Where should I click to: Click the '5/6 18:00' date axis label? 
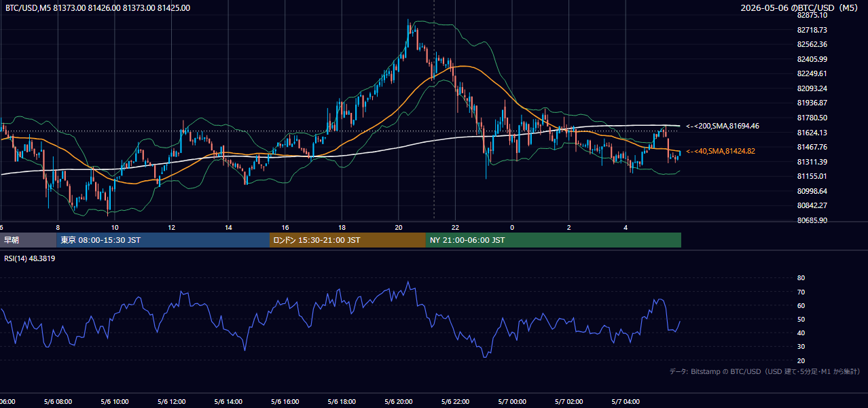(342, 402)
